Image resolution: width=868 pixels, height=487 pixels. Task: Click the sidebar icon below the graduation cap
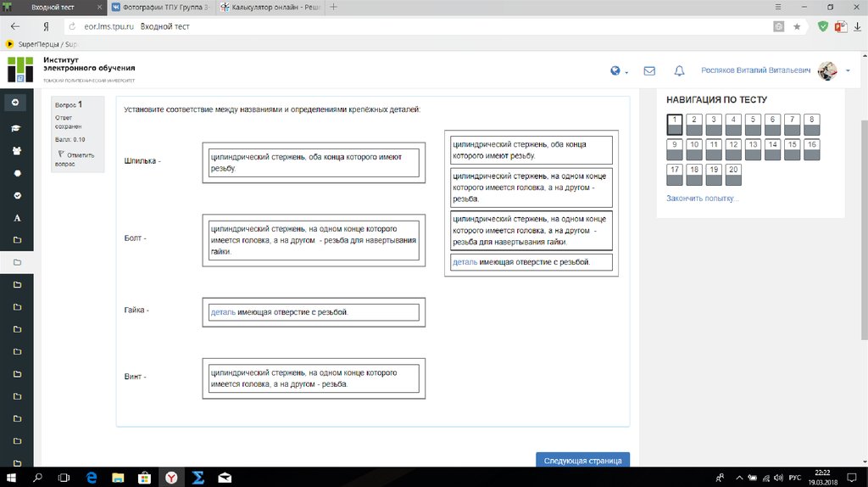click(x=16, y=151)
